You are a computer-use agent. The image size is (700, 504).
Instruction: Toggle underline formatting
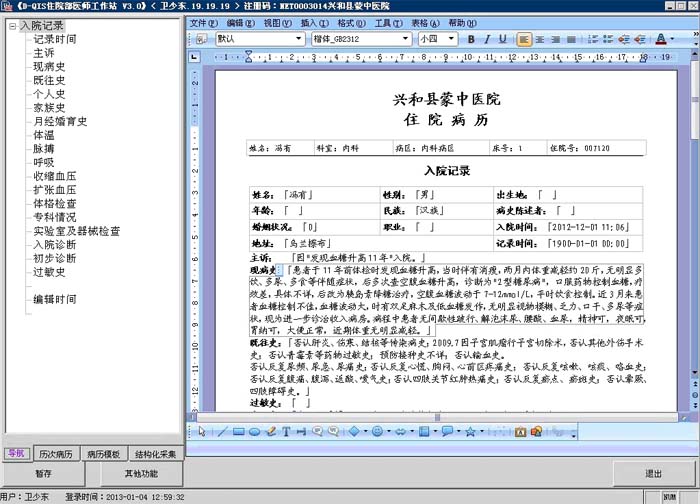503,39
